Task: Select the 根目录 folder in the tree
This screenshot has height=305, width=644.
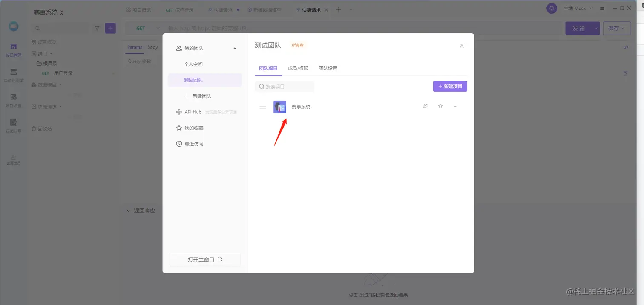Action: point(47,64)
